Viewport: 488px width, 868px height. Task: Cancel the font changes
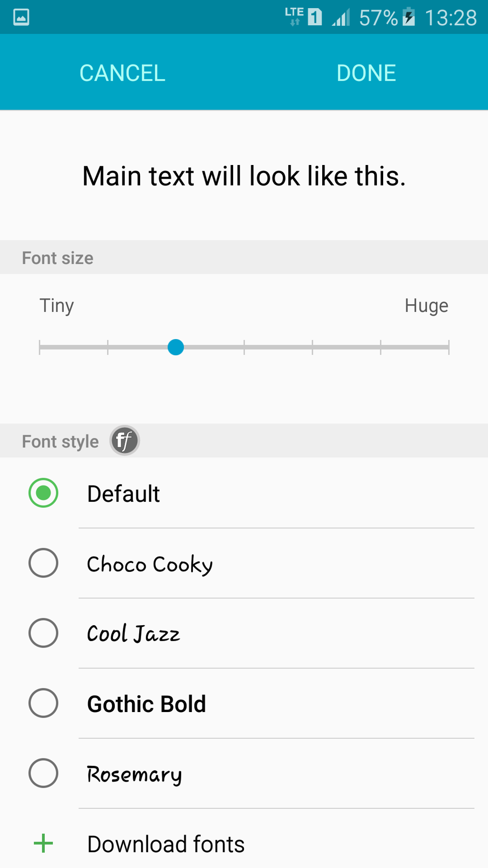coord(122,73)
